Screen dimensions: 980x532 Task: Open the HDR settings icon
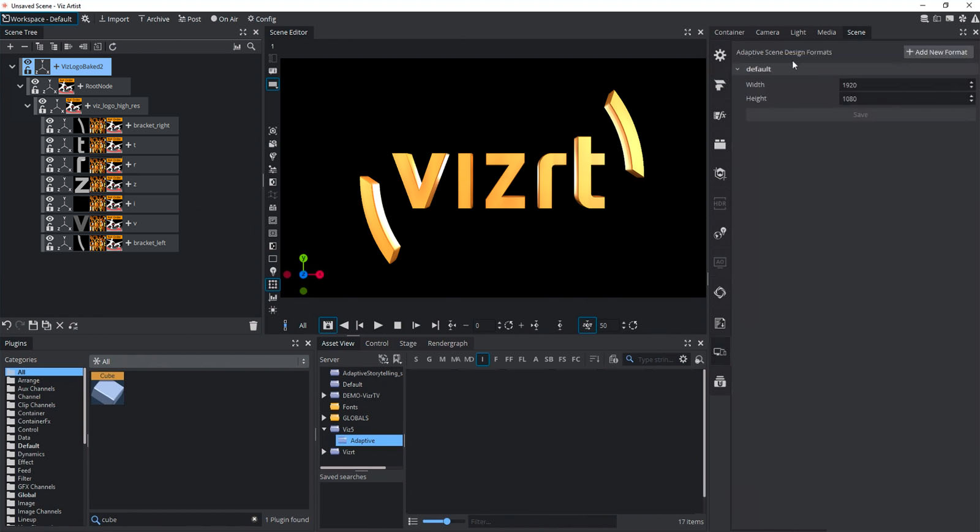pos(720,203)
